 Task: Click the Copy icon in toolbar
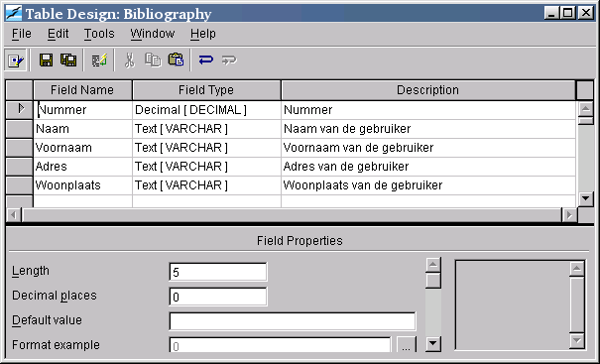(153, 61)
